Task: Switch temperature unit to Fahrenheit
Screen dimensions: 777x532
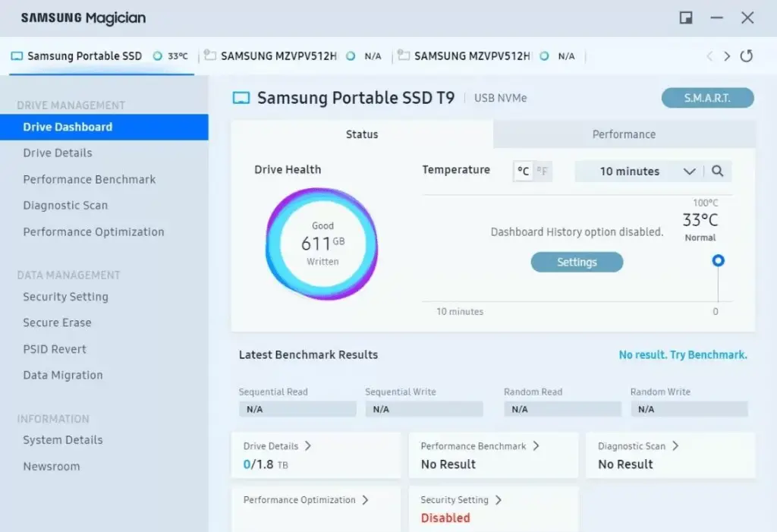Action: click(542, 171)
